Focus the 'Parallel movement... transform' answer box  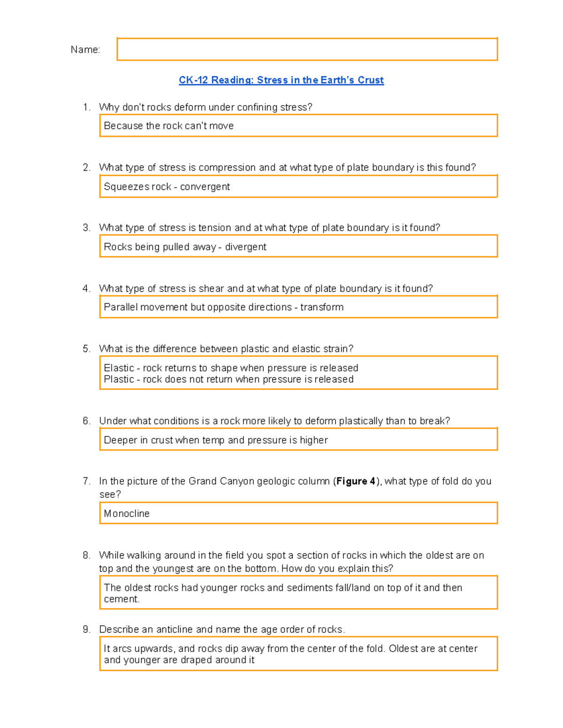298,307
